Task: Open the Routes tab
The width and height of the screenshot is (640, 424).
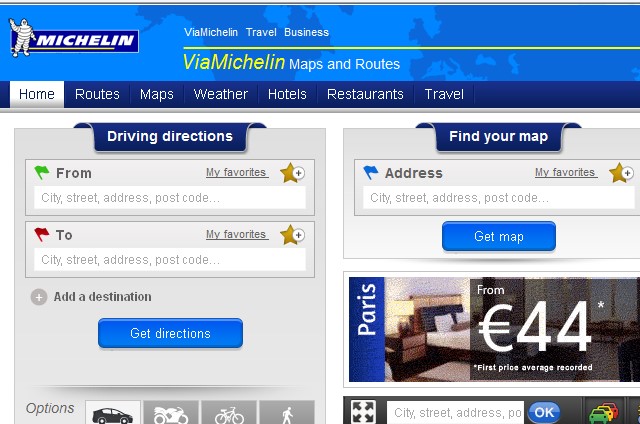Action: coord(97,94)
